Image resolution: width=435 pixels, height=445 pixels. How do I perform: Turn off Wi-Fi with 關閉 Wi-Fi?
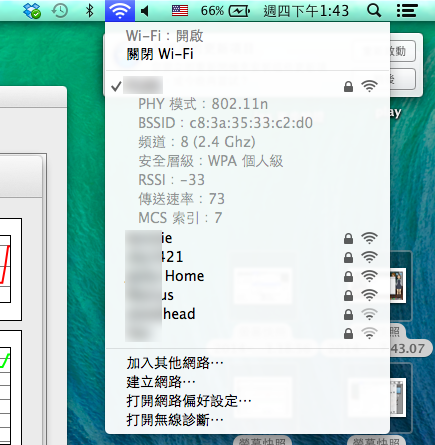coord(247,54)
